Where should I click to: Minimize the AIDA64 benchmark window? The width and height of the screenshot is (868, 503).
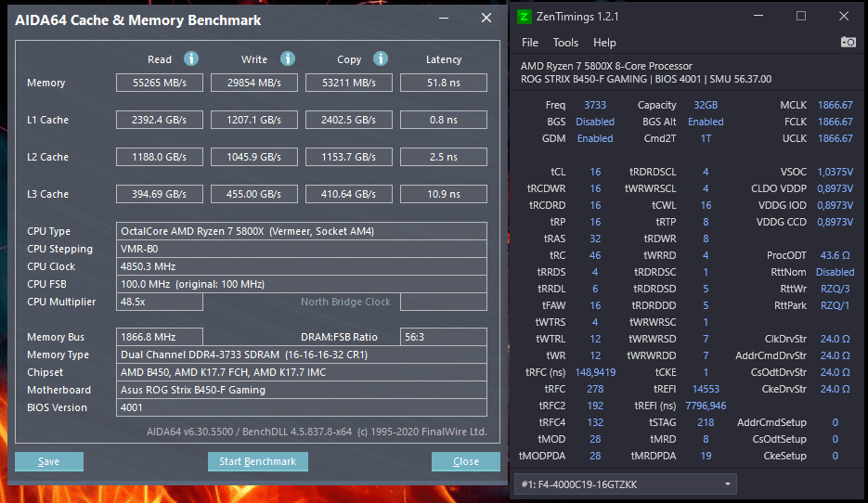[x=444, y=19]
